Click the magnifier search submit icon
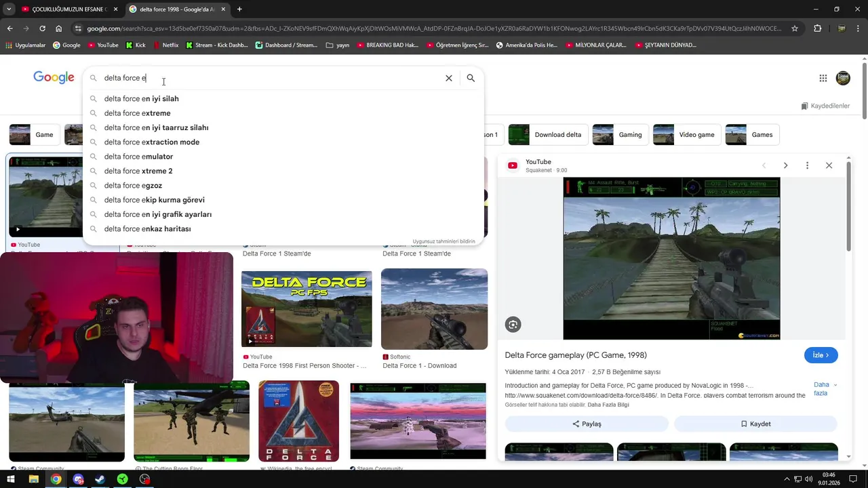The width and height of the screenshot is (868, 488). [x=471, y=78]
